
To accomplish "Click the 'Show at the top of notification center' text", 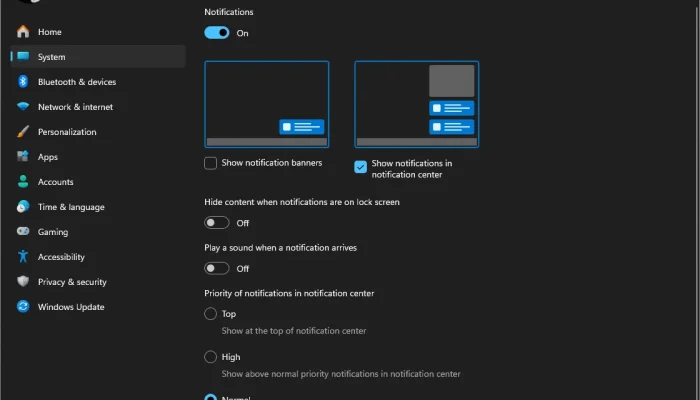I will pyautogui.click(x=294, y=331).
